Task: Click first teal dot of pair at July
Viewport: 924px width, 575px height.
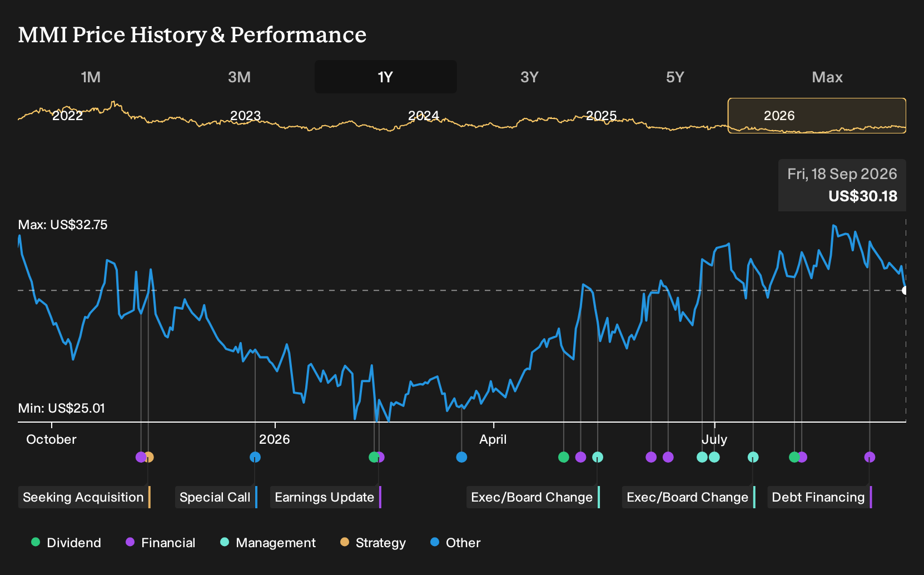Action: pyautogui.click(x=702, y=457)
